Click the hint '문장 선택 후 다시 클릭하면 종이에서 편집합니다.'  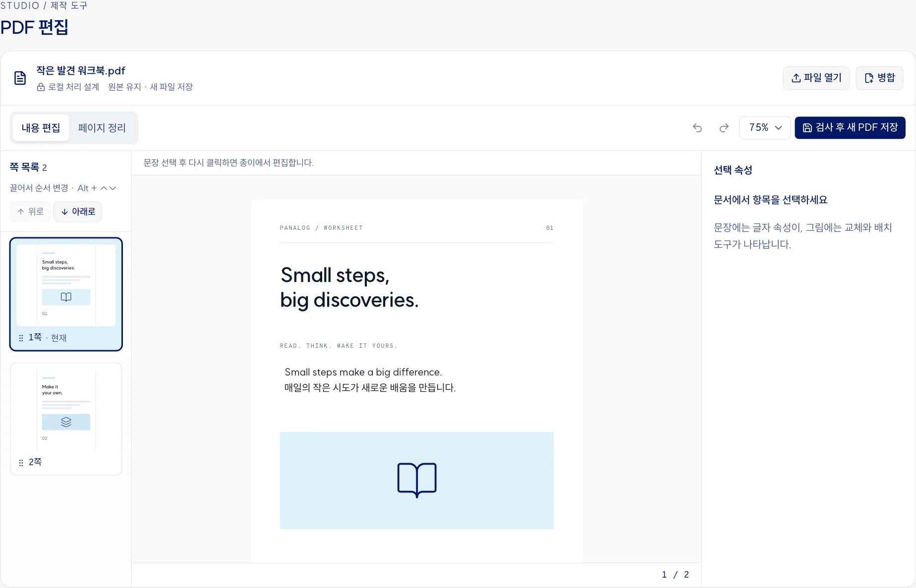229,162
